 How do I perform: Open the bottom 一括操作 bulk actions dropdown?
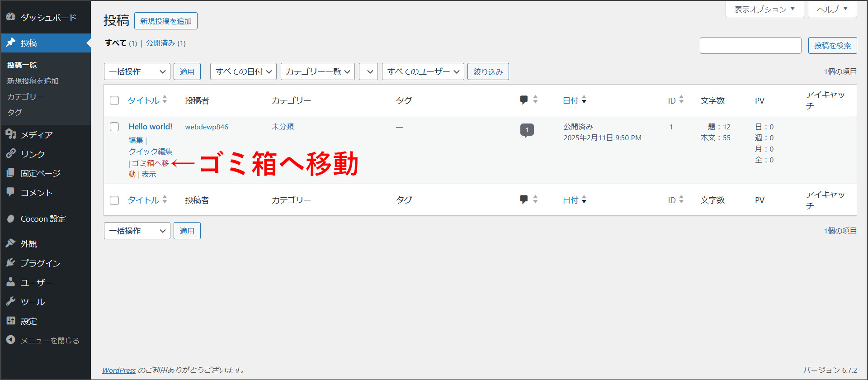pyautogui.click(x=137, y=231)
